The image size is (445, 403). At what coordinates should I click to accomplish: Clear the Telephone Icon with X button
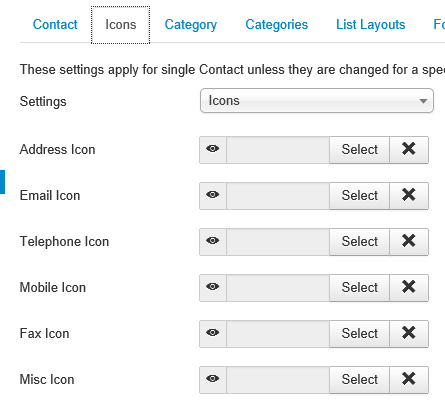pos(409,242)
